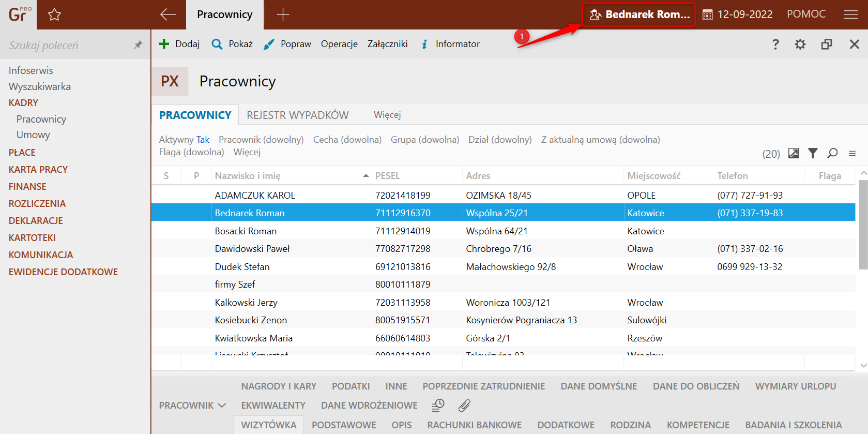Focus the Szukaj poleceń search field

coord(67,45)
